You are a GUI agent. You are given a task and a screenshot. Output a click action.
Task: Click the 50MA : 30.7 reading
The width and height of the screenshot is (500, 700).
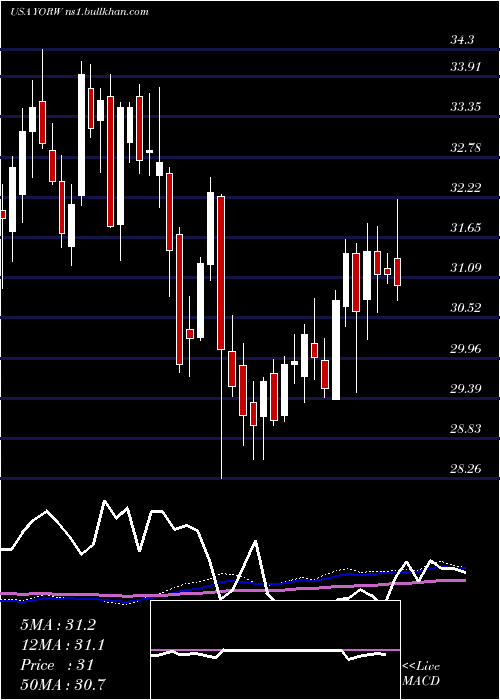(63, 685)
